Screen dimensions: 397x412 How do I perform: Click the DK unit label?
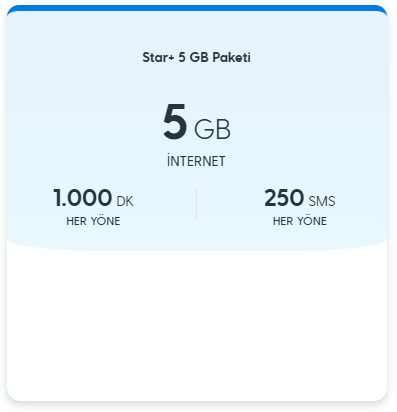coord(125,201)
